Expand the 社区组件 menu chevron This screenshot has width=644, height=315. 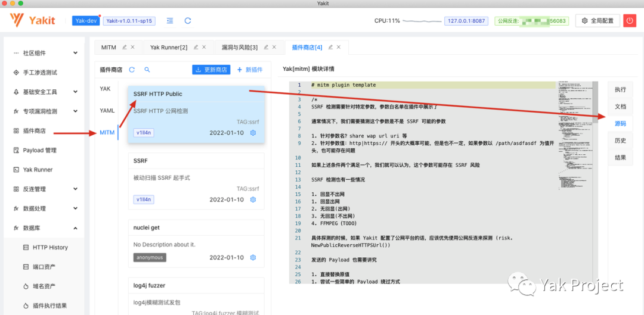pyautogui.click(x=75, y=53)
